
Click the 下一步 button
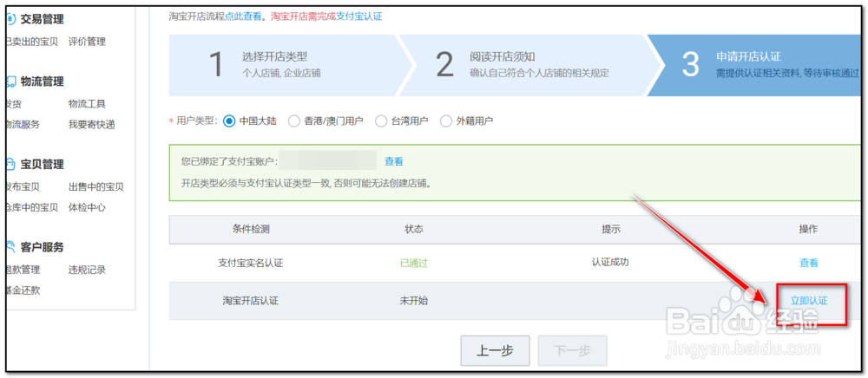pos(572,350)
